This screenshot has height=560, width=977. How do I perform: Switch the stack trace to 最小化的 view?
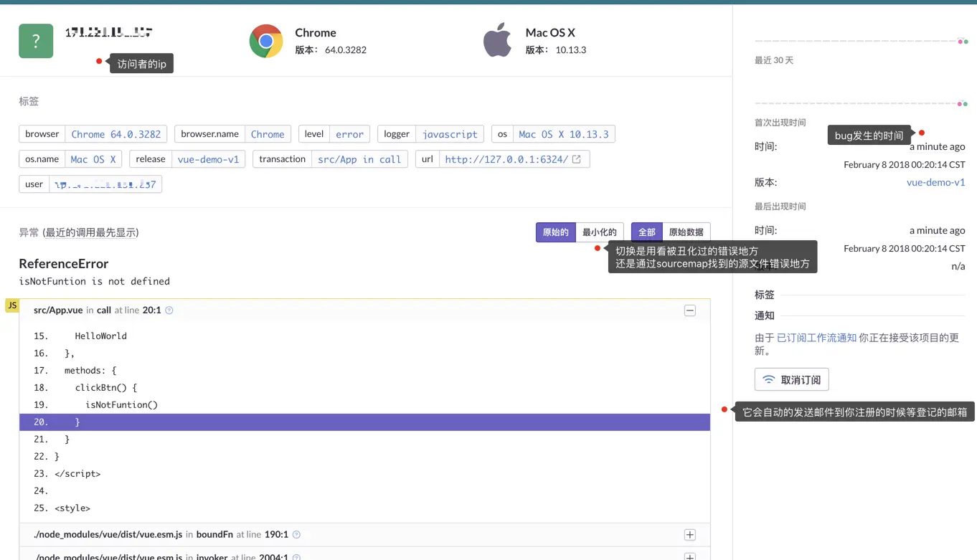(x=600, y=232)
